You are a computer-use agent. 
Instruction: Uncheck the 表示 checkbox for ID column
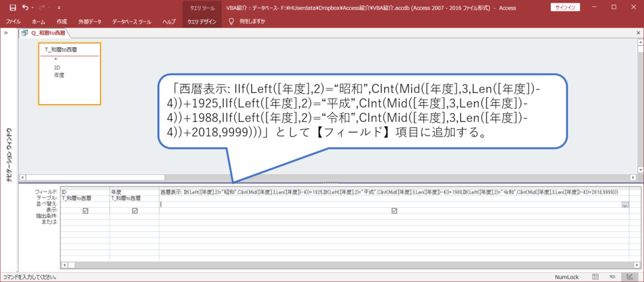(85, 210)
